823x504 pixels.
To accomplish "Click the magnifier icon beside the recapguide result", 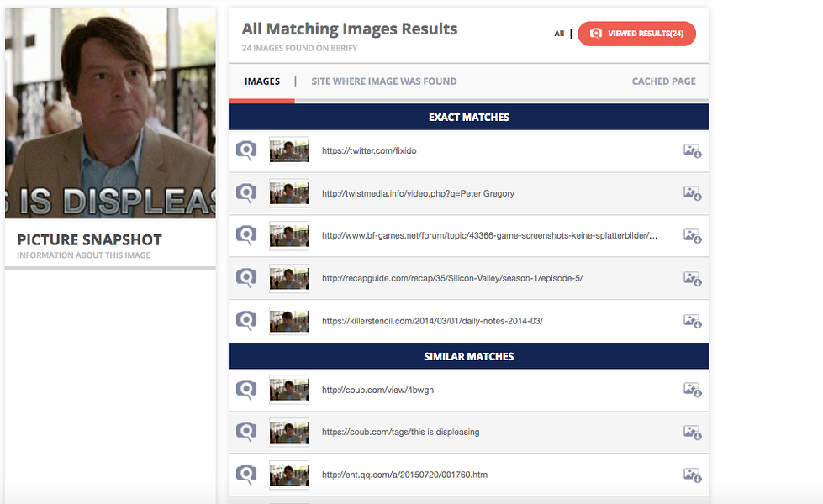I will pos(246,277).
